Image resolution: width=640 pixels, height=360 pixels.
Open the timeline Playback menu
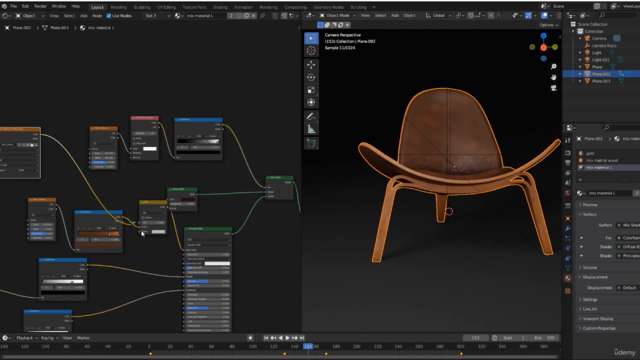point(27,338)
